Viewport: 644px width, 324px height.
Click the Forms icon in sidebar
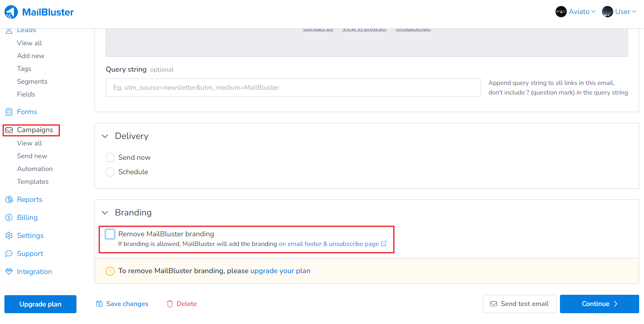point(9,112)
